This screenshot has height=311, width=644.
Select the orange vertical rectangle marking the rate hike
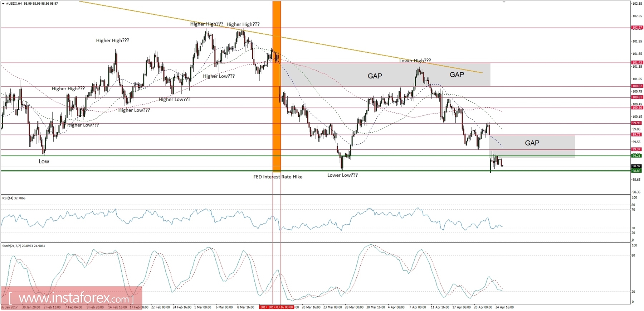(277, 86)
